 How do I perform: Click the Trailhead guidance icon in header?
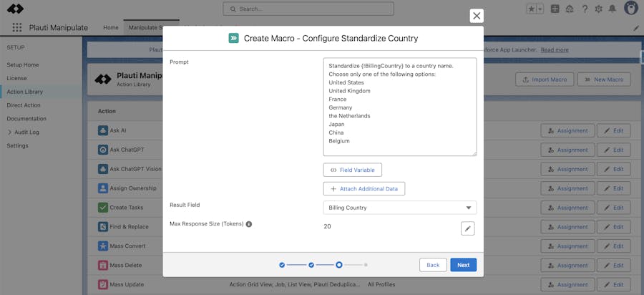(570, 9)
